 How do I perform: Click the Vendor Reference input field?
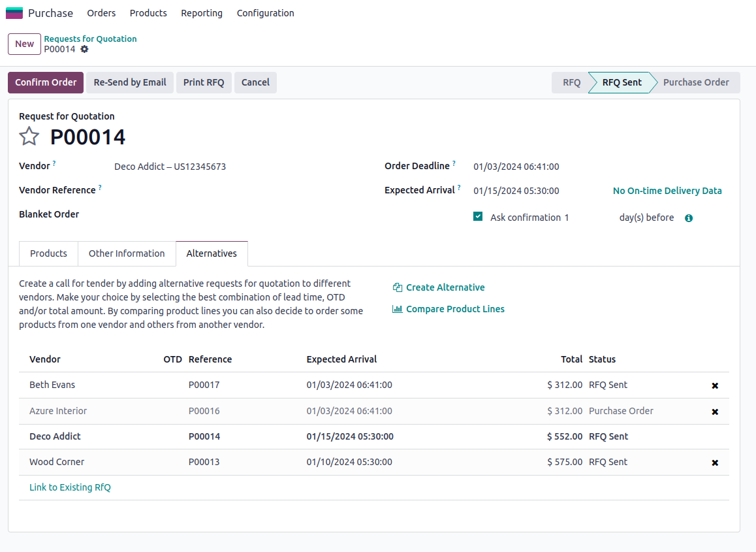pos(235,191)
